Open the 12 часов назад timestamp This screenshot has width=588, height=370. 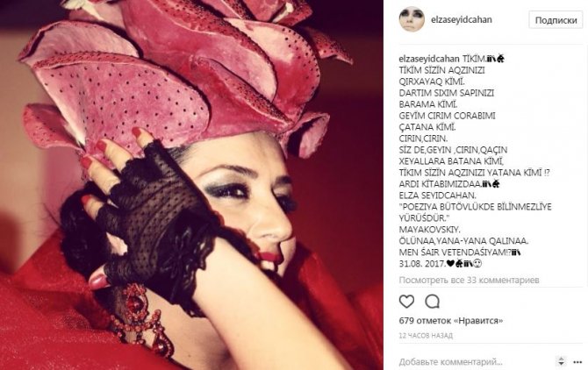(426, 335)
